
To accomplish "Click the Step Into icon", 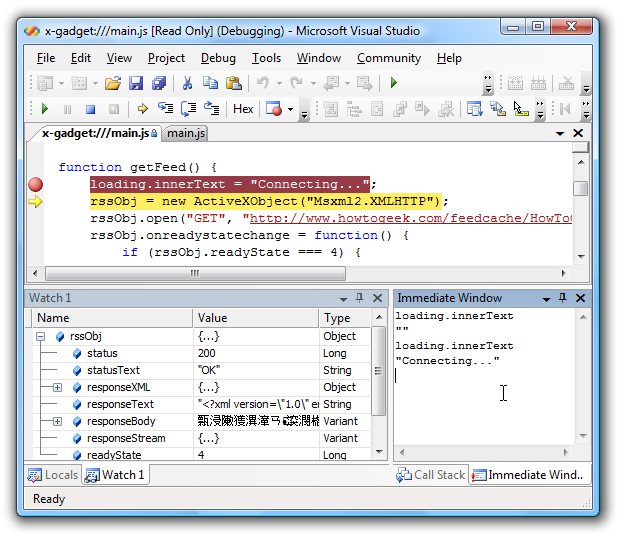I will [x=166, y=108].
